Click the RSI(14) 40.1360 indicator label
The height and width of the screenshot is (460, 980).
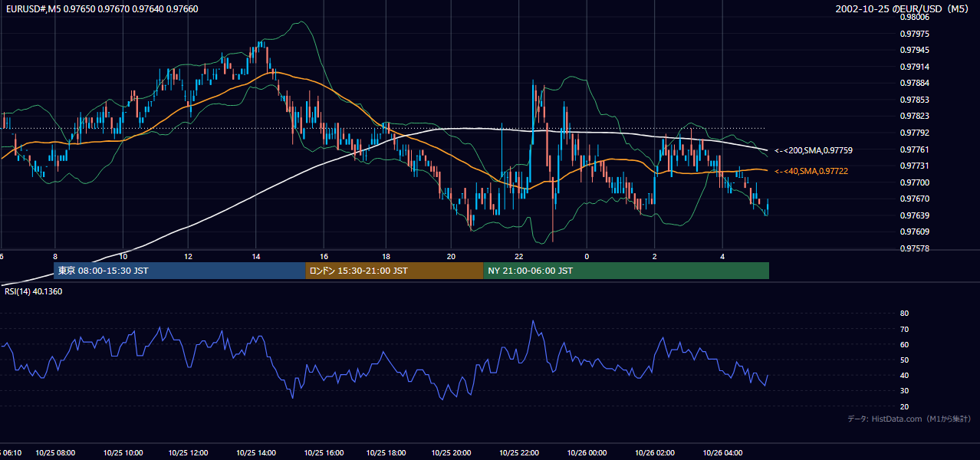(x=33, y=291)
